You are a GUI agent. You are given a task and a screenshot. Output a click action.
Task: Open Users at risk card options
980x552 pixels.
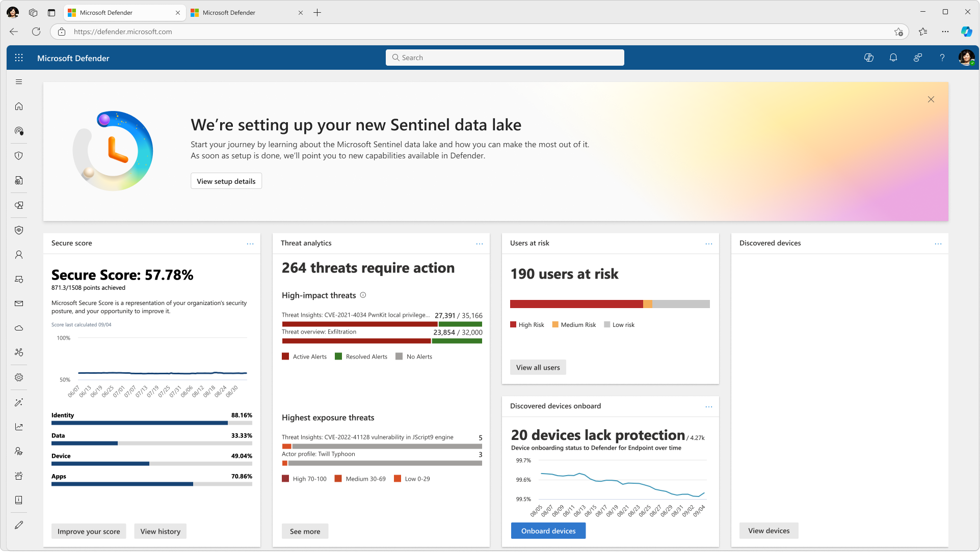(x=708, y=243)
